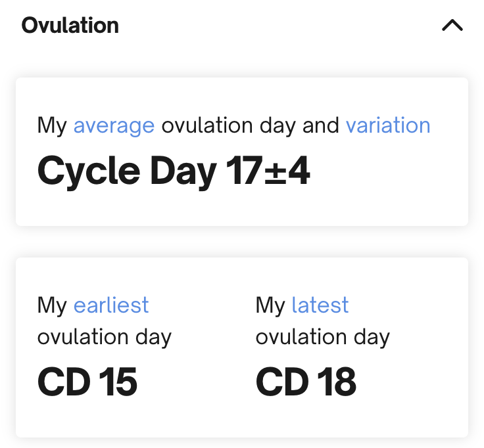Click the "17±4" variation number

[268, 171]
